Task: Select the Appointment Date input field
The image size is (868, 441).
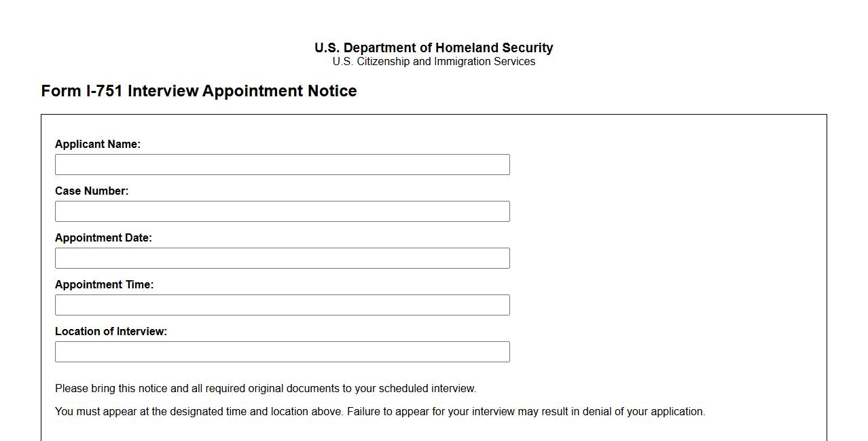Action: (282, 258)
